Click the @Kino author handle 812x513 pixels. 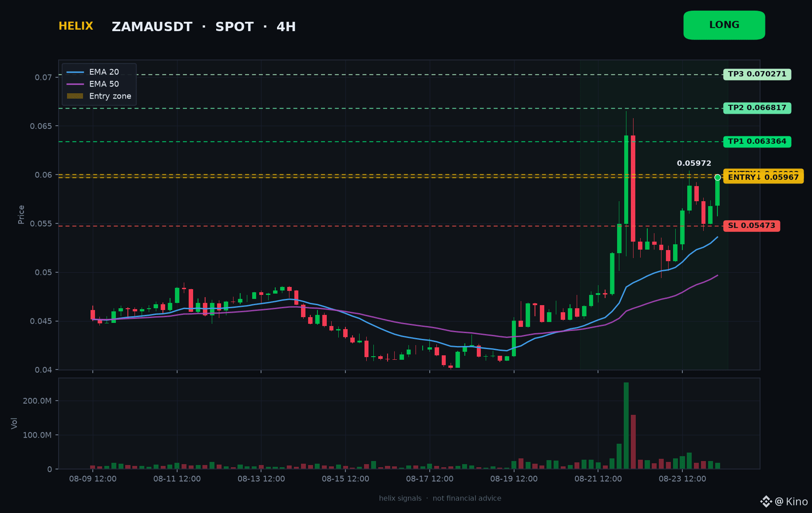(791, 501)
